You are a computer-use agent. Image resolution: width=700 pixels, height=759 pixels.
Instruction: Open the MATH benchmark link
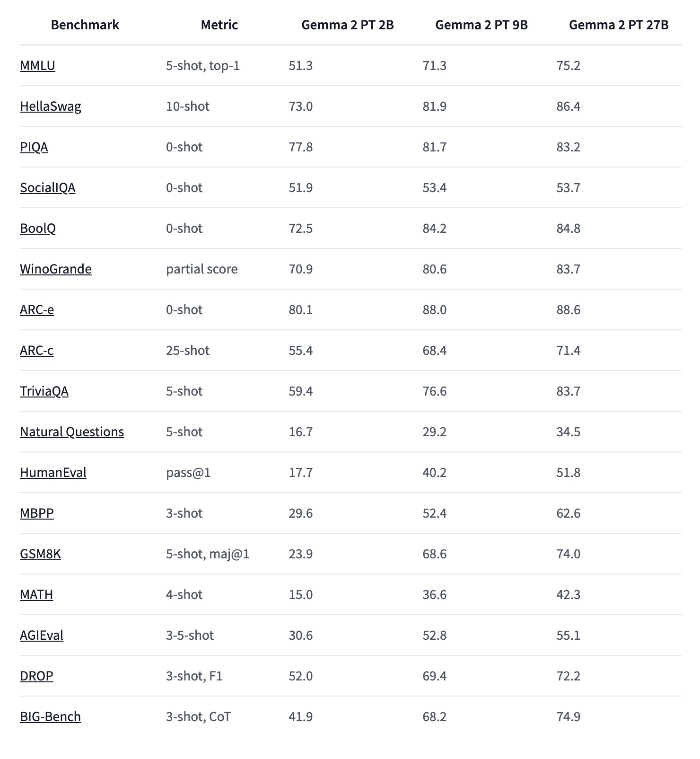pyautogui.click(x=36, y=594)
